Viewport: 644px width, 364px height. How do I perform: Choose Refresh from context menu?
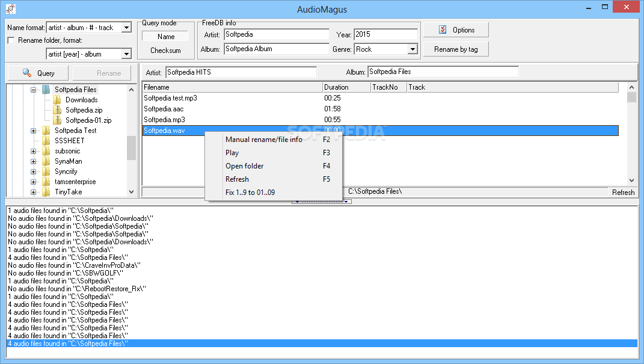[x=274, y=179]
